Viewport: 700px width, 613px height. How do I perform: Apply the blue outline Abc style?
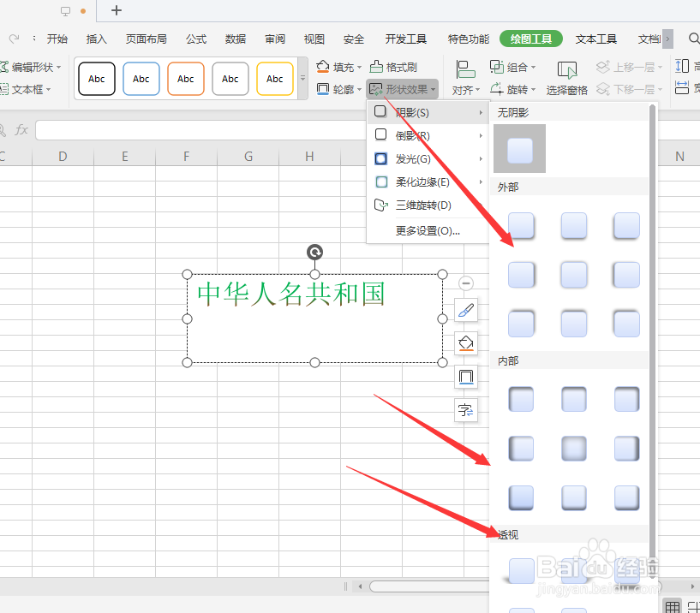click(141, 79)
